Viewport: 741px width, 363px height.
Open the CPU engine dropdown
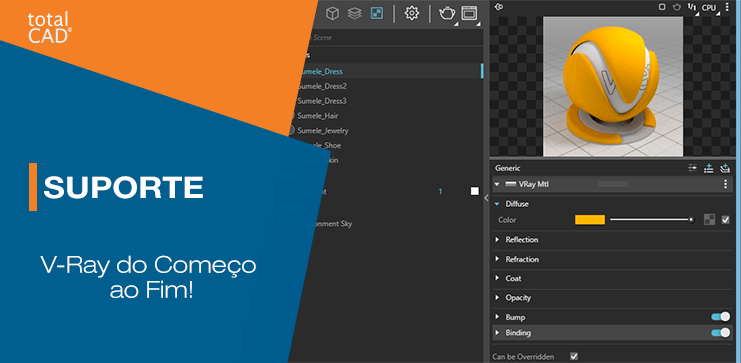709,8
